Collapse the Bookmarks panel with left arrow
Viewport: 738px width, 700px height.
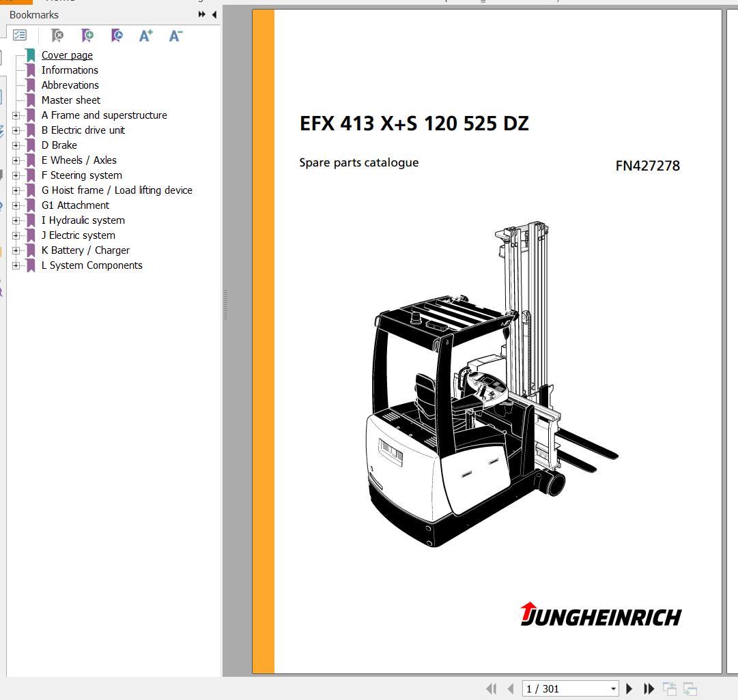coord(214,14)
